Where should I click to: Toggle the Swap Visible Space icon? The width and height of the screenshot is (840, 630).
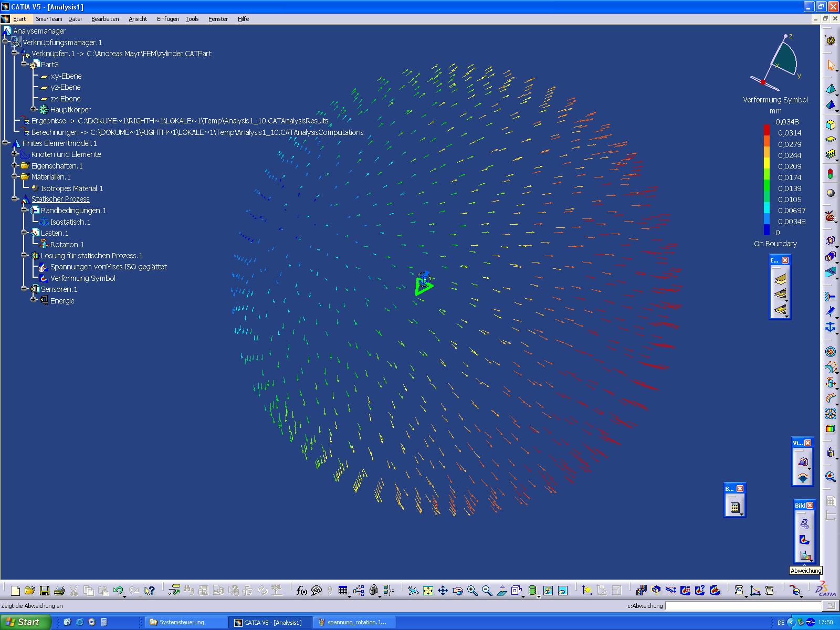tap(562, 591)
